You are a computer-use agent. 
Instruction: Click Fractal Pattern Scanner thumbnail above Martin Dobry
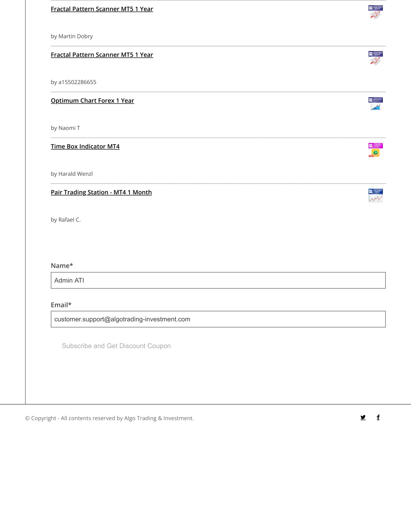[x=376, y=12]
